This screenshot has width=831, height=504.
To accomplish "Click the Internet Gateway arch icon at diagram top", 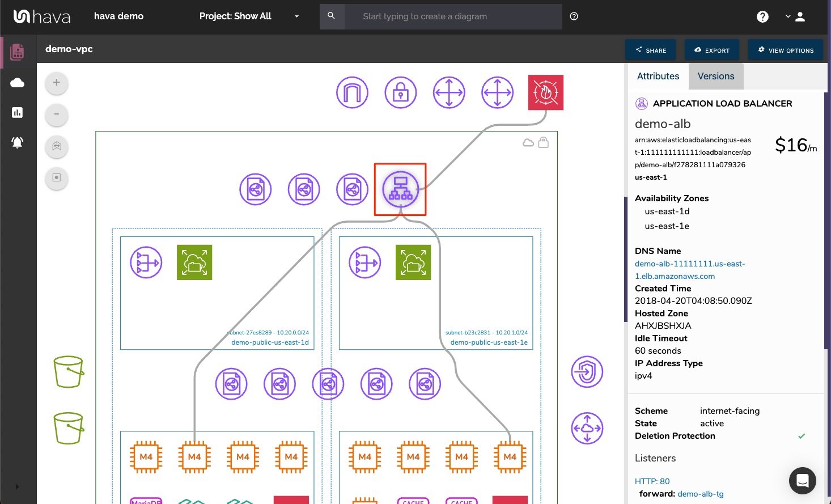I will pos(352,92).
